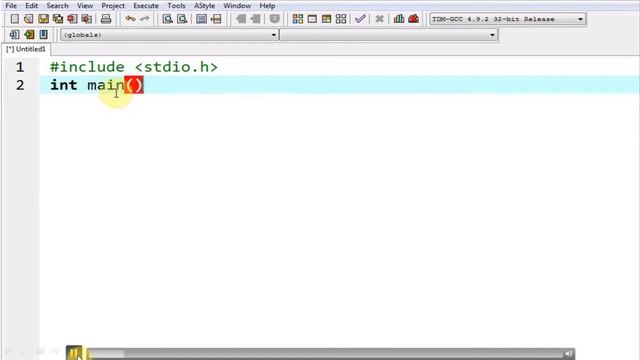Click the green arrow icon on second toolbar

pyautogui.click(x=29, y=35)
